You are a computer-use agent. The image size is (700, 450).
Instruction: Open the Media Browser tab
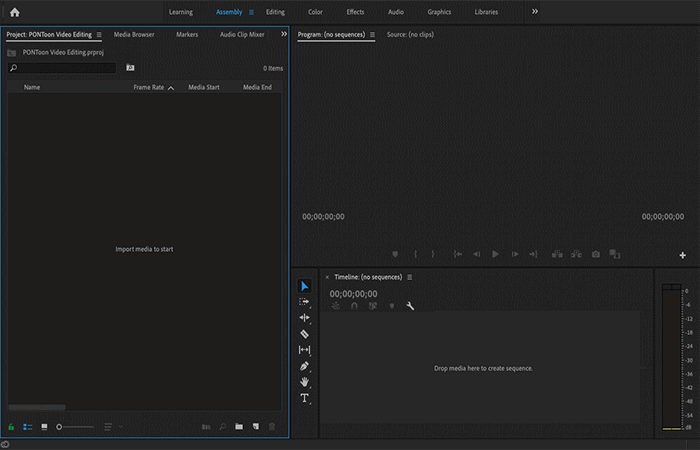click(x=134, y=34)
